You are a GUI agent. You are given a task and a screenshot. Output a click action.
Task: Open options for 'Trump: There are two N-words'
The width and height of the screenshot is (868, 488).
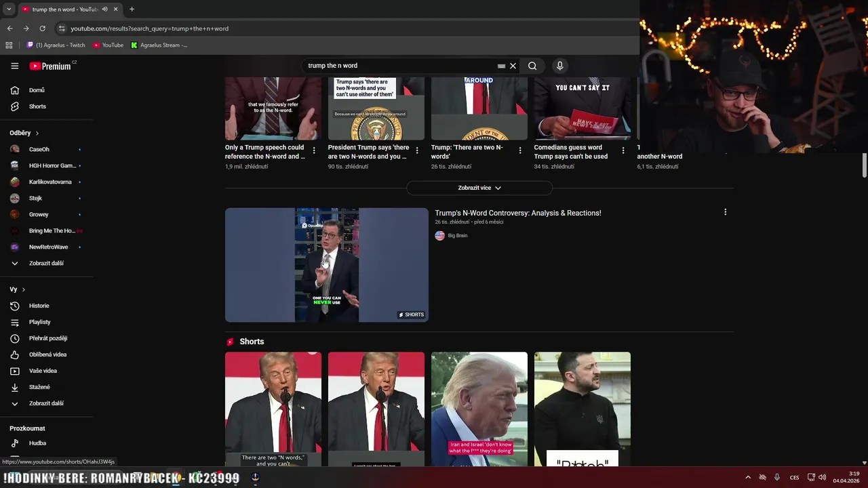click(x=520, y=150)
